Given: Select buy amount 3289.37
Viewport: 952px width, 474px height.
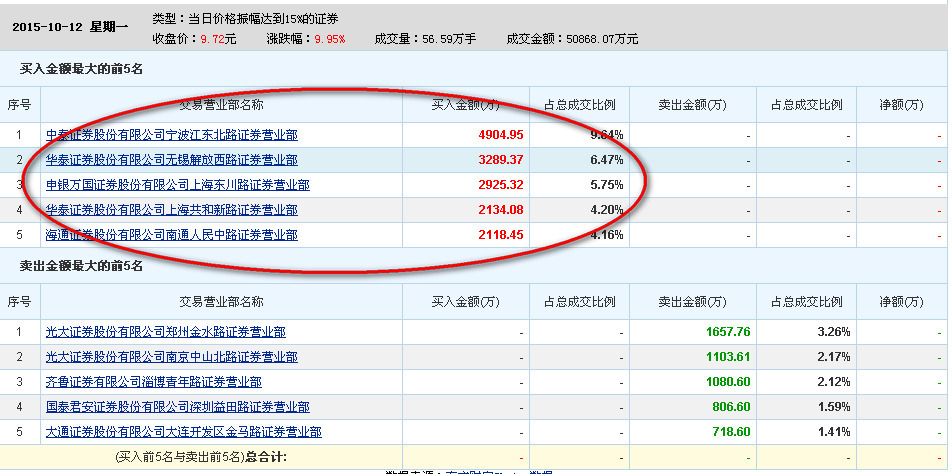Looking at the screenshot, I should pos(501,160).
